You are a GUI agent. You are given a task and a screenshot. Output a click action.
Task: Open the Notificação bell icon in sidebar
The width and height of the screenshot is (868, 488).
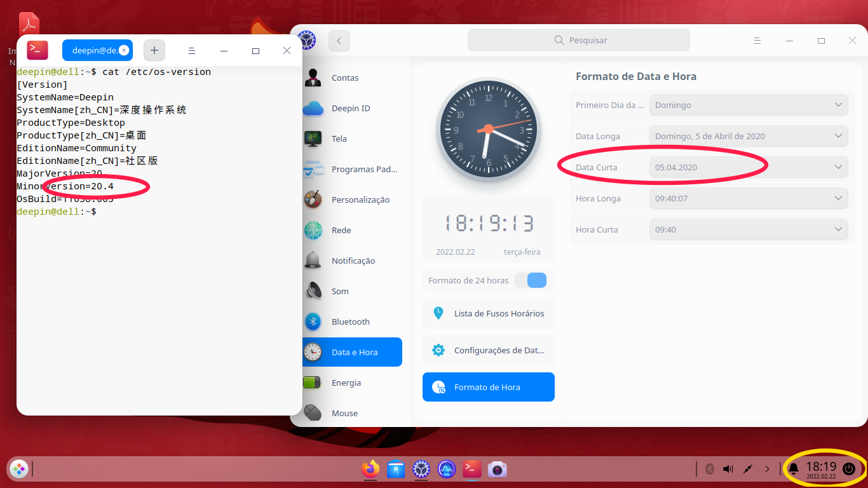(313, 261)
